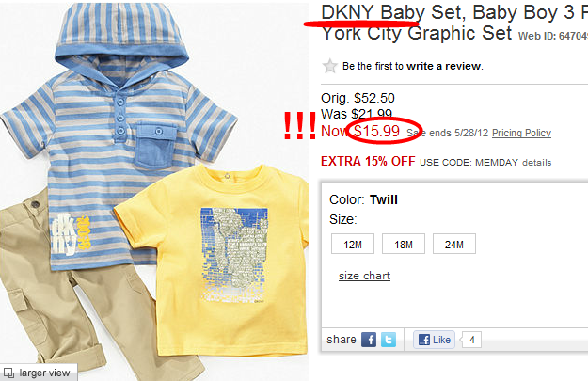Screen dimensions: 588x381
Task: Open the size chart link
Action: 364,276
